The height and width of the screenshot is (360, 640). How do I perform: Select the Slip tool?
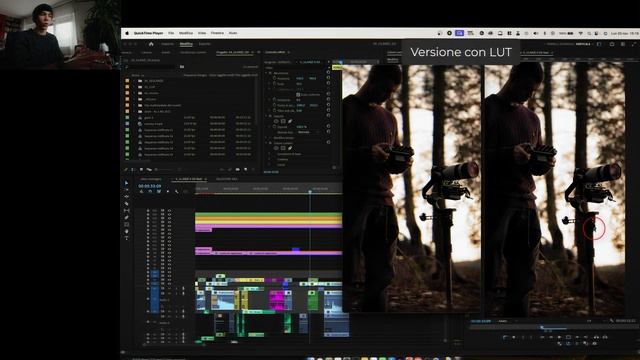point(127,211)
